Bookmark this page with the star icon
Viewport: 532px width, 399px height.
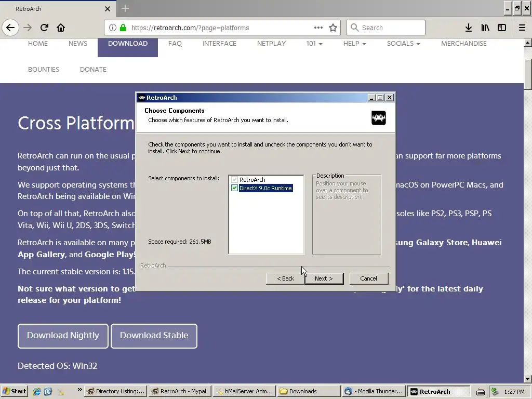[x=333, y=28]
